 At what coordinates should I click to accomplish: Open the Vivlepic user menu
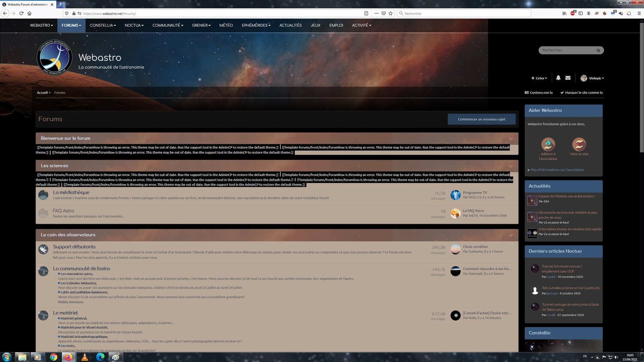point(592,78)
